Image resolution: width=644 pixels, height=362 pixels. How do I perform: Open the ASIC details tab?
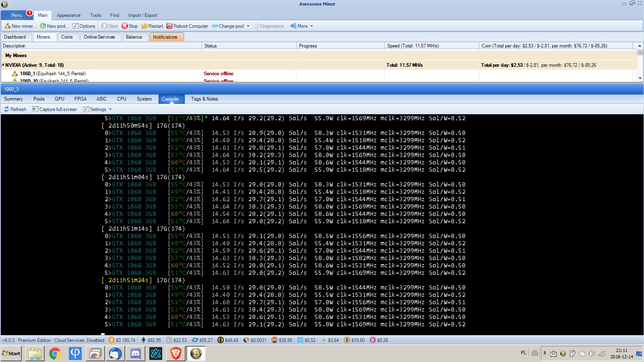pyautogui.click(x=101, y=99)
